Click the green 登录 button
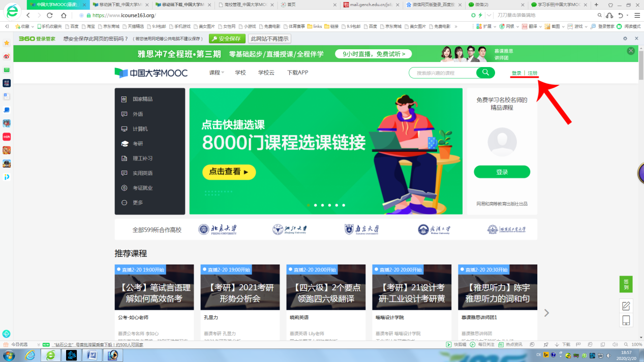 pos(502,172)
